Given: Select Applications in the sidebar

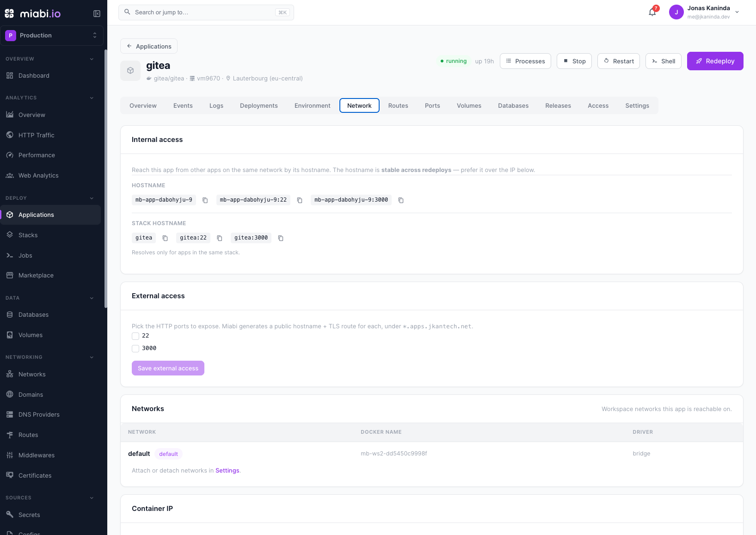Looking at the screenshot, I should coord(50,215).
